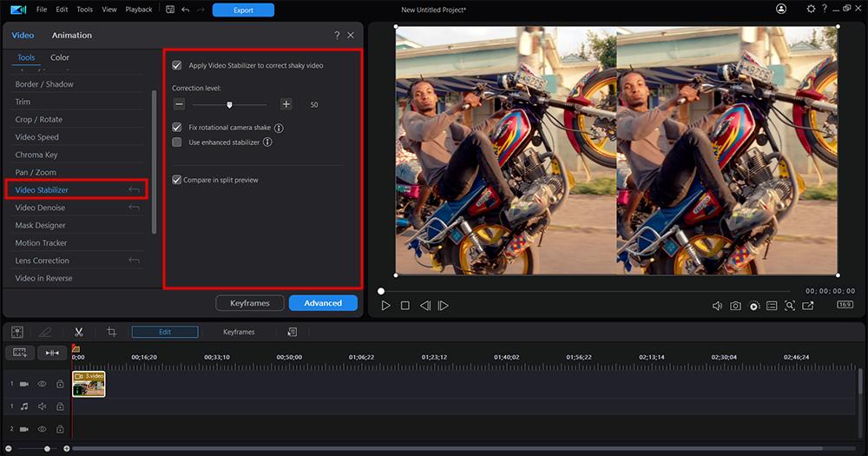Select the split scissors tool
Viewport: 868px width, 456px height.
point(79,332)
